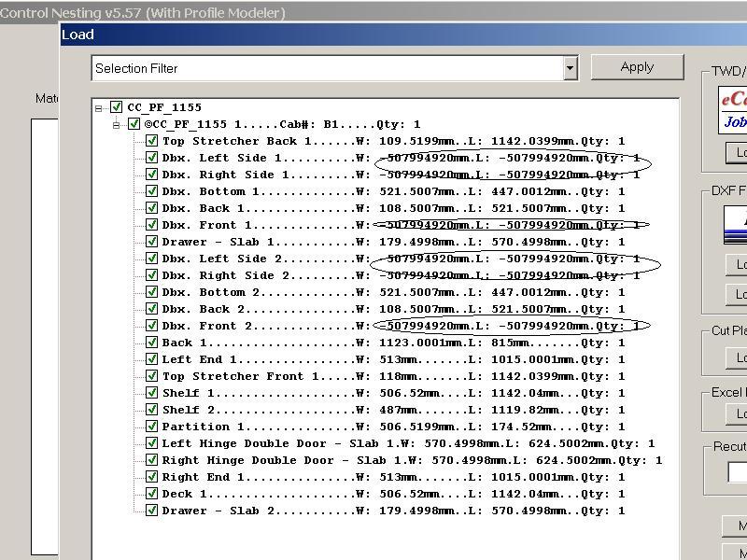Viewport: 747px width, 560px height.
Task: Toggle Drawer - Slab 1 checkbox
Action: [x=151, y=242]
